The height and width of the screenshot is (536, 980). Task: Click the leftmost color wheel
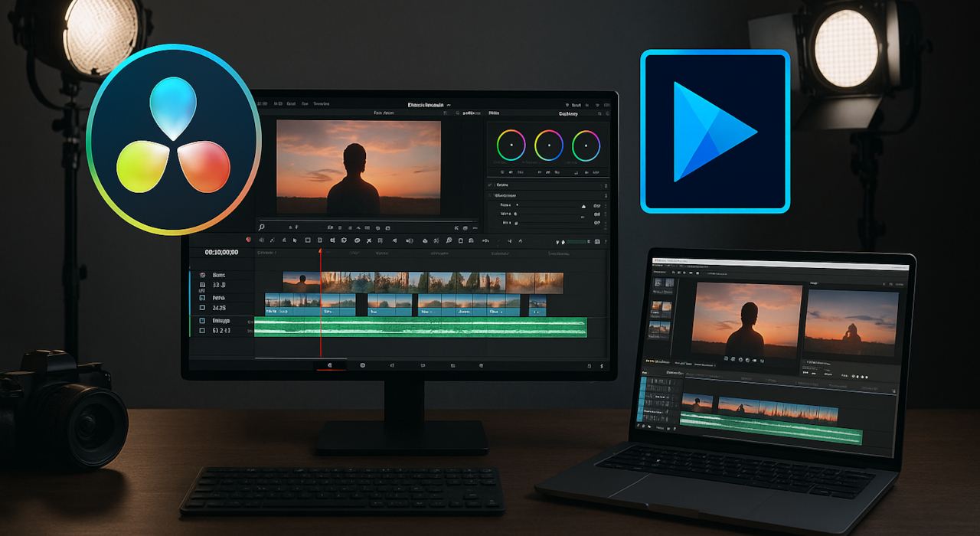pos(511,145)
